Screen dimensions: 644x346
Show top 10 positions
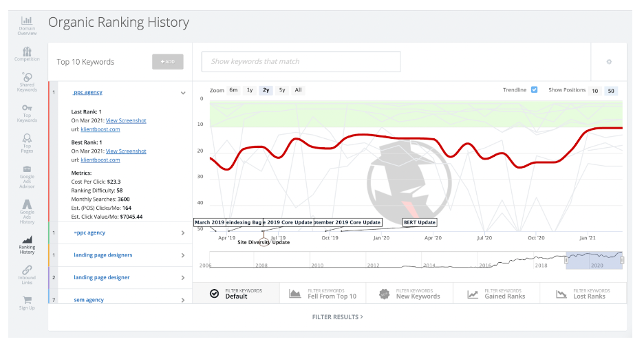(594, 91)
